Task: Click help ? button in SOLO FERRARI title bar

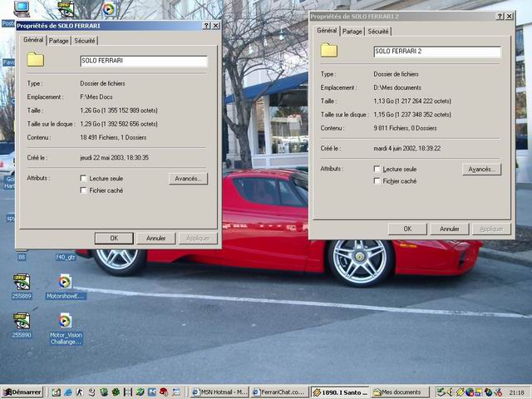Action: (x=207, y=26)
